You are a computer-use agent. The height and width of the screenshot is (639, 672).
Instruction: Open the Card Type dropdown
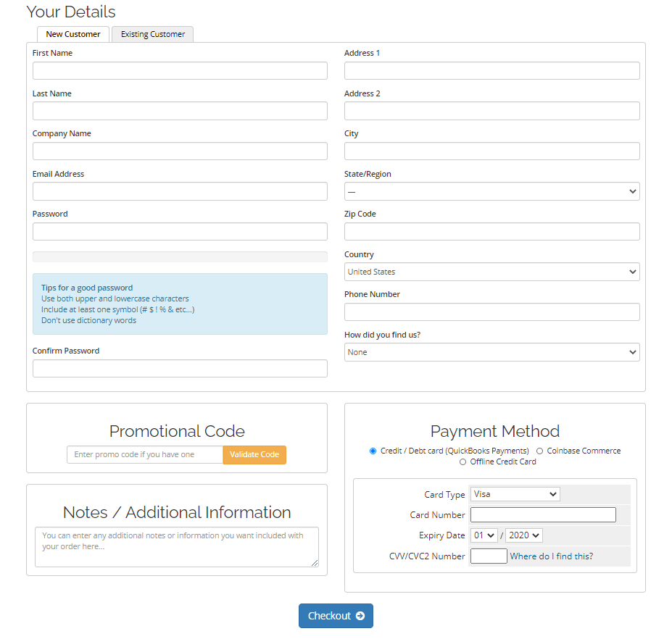pyautogui.click(x=515, y=494)
